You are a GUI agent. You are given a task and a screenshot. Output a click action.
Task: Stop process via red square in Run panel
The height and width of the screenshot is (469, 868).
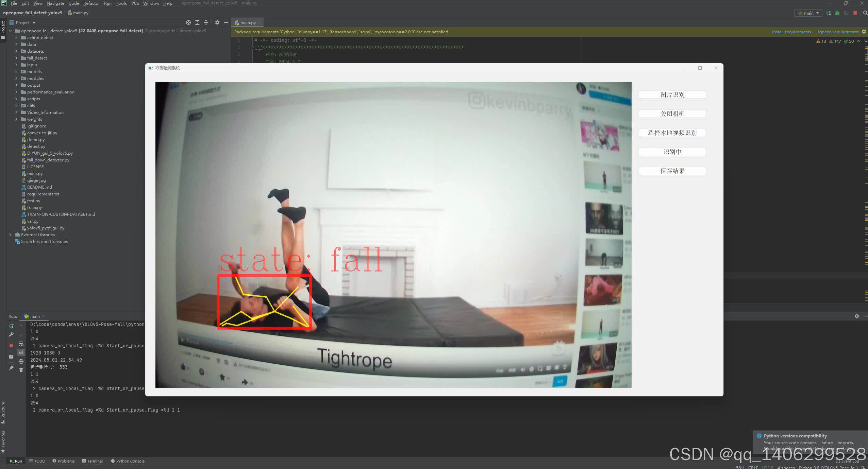click(11, 345)
